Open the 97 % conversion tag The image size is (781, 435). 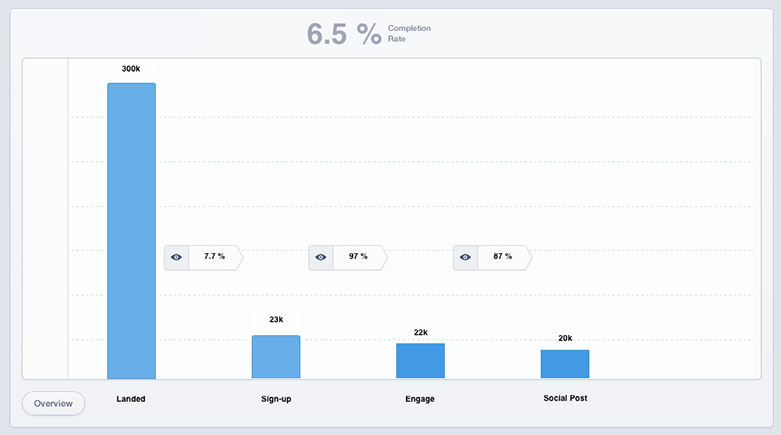click(358, 257)
